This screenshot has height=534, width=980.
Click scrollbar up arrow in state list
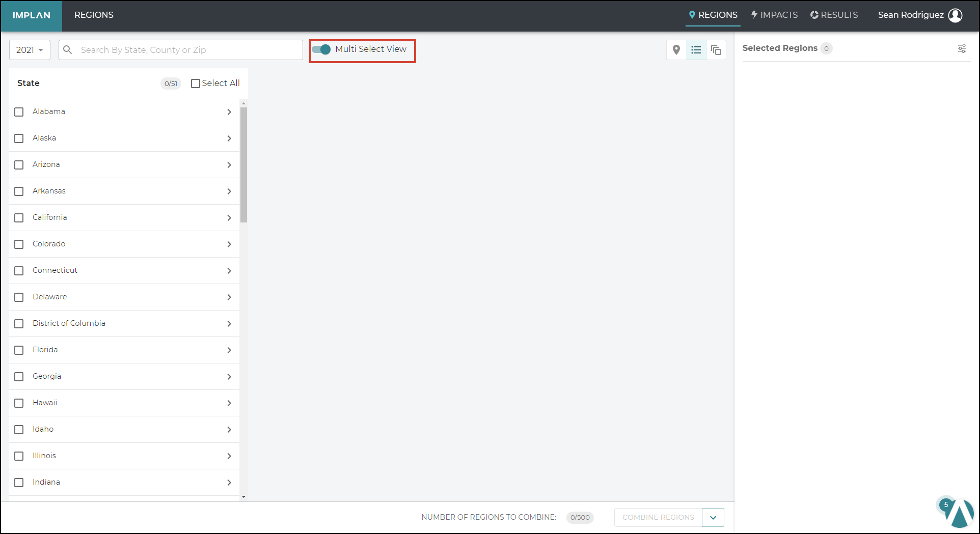pos(243,103)
